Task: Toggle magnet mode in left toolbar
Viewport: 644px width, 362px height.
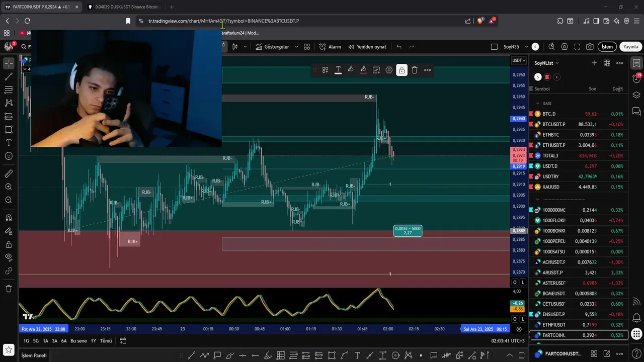Action: pos(9,218)
